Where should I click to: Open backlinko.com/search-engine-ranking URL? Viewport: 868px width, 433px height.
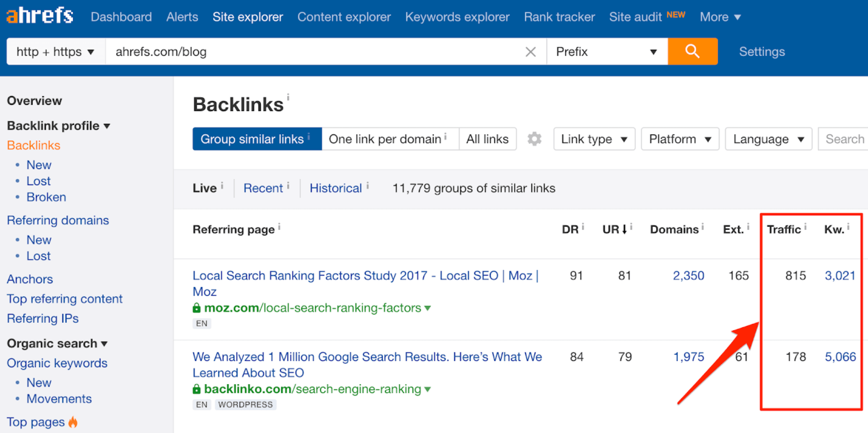[313, 389]
